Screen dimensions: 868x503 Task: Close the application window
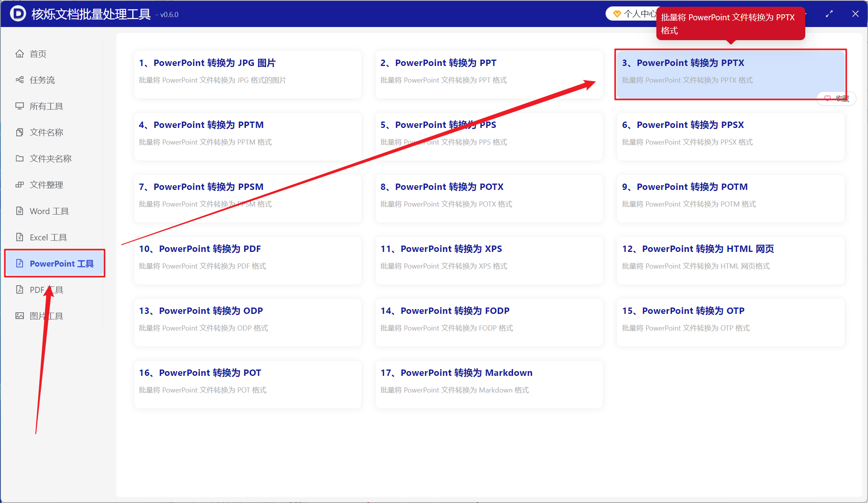[x=855, y=14]
